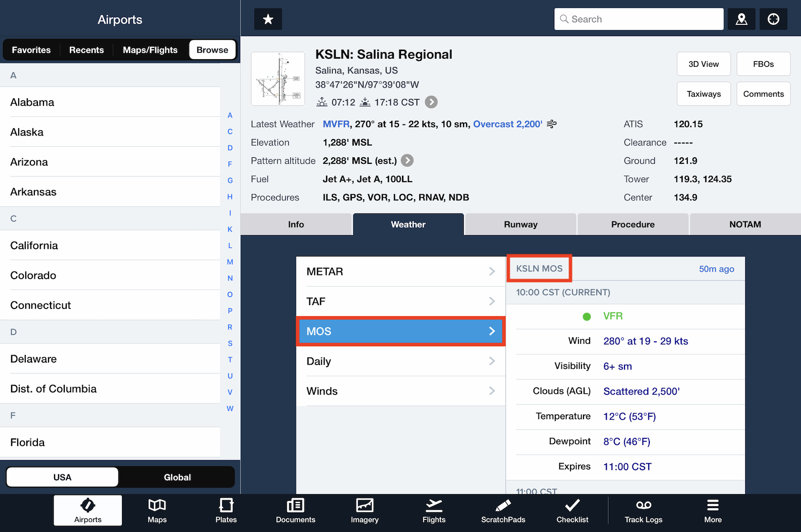801x532 pixels.
Task: Tap the ATIS frequency 120.15
Action: 688,124
